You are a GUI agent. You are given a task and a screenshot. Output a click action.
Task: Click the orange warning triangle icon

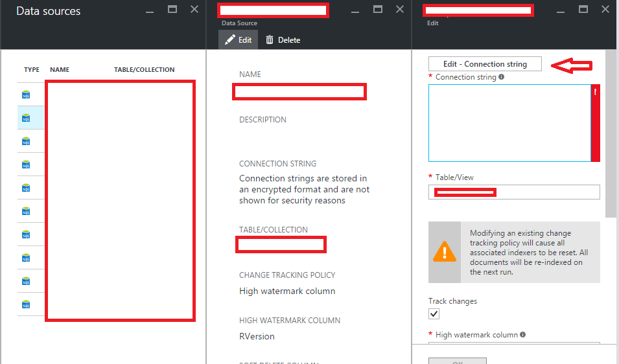point(445,252)
